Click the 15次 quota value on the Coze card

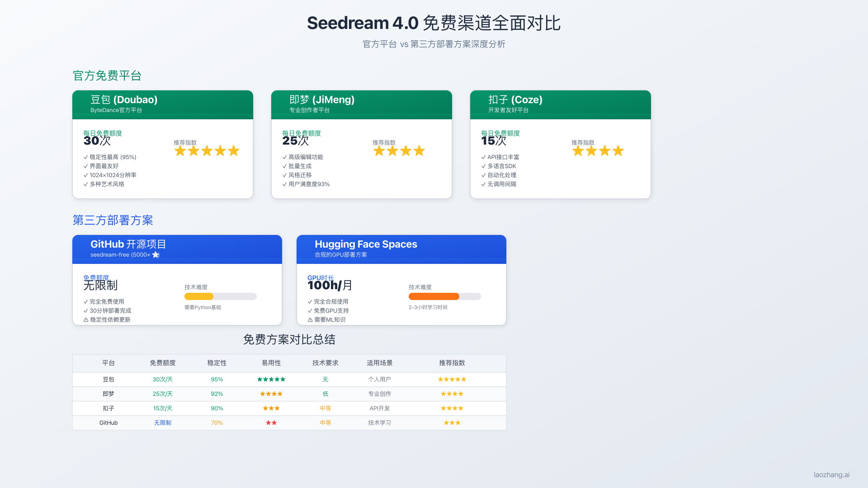click(494, 141)
